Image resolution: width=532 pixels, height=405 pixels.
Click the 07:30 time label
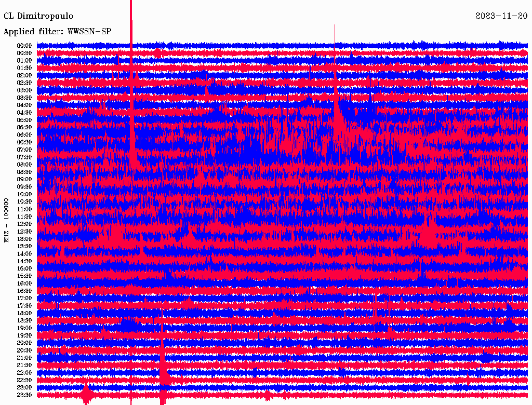(x=24, y=157)
